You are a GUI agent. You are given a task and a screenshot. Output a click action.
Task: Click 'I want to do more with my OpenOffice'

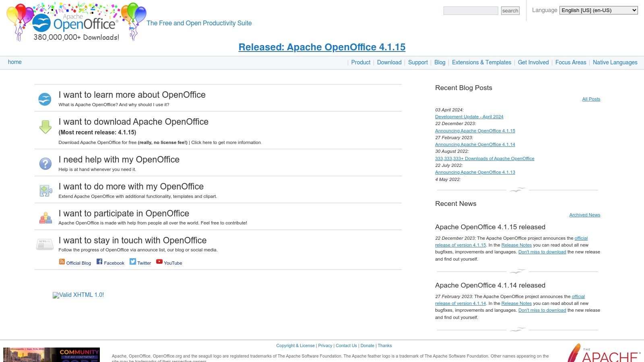pyautogui.click(x=131, y=187)
